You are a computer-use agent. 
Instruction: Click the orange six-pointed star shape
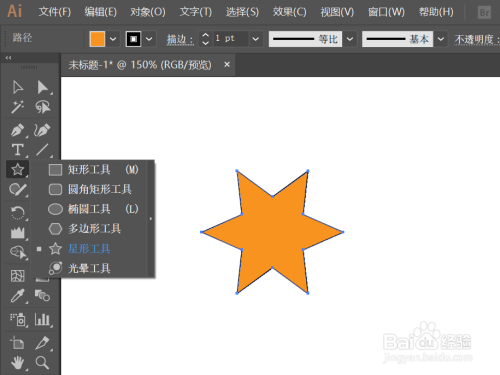(272, 232)
